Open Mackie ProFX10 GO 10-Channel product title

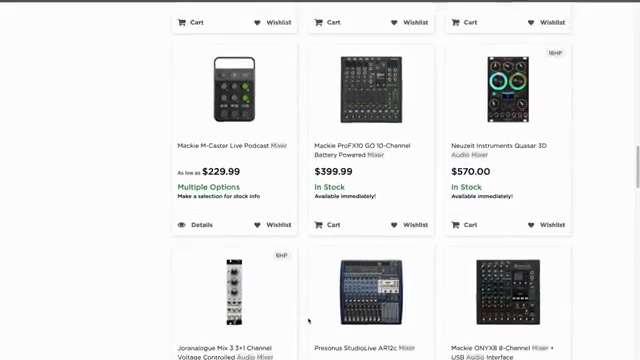coord(362,150)
